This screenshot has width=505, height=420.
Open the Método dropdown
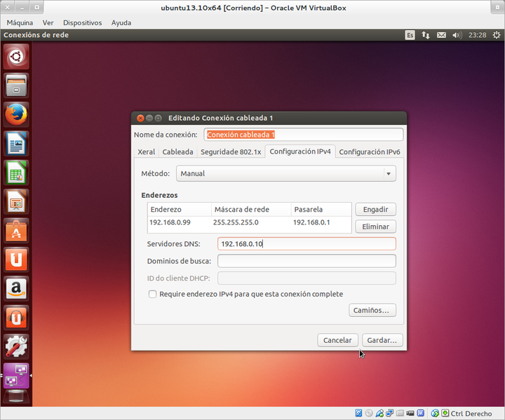[x=286, y=174]
